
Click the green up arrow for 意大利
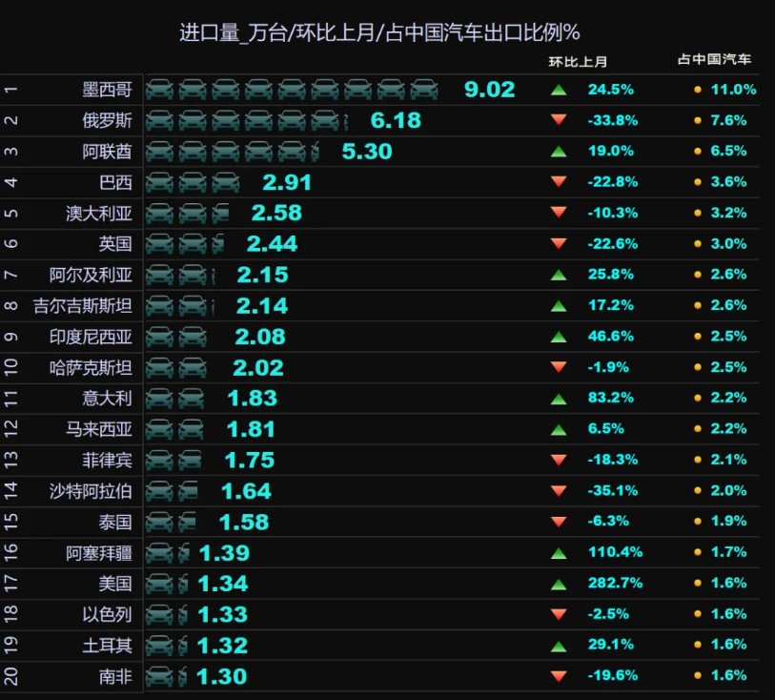pyautogui.click(x=559, y=399)
